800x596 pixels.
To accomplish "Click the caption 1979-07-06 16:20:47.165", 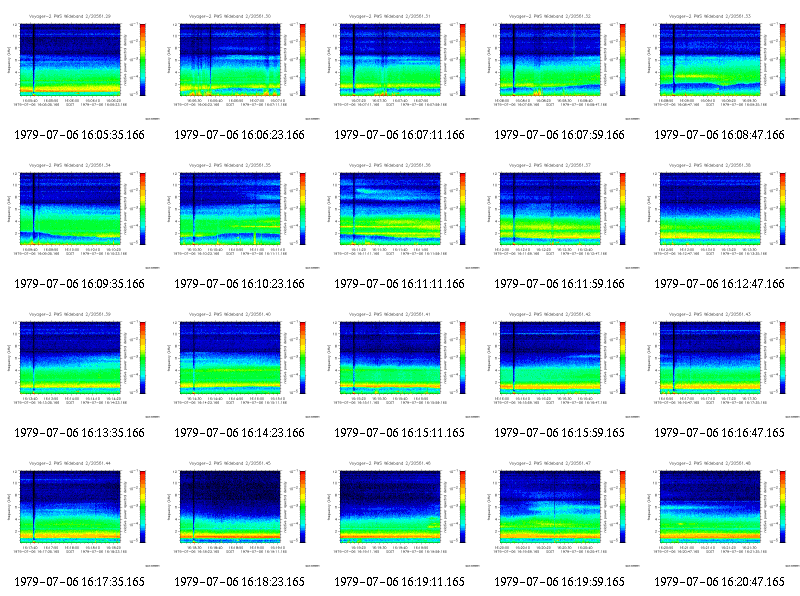I will pos(719,582).
